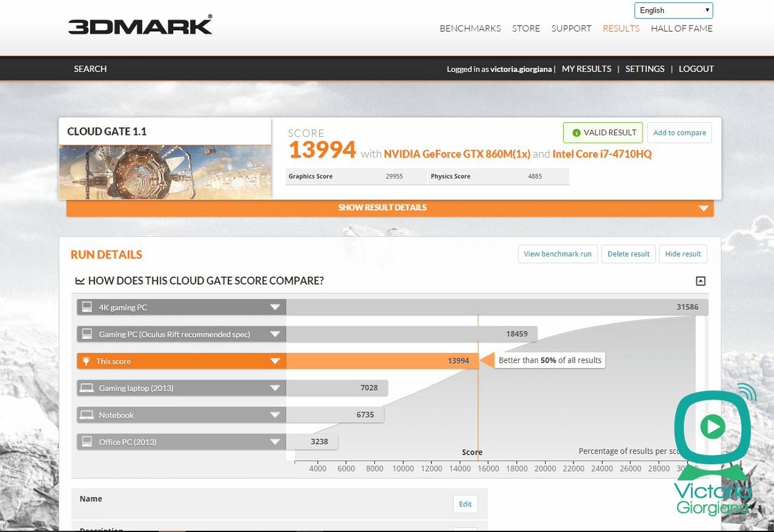Image resolution: width=774 pixels, height=532 pixels.
Task: Click the 18459 score bar
Action: click(411, 334)
